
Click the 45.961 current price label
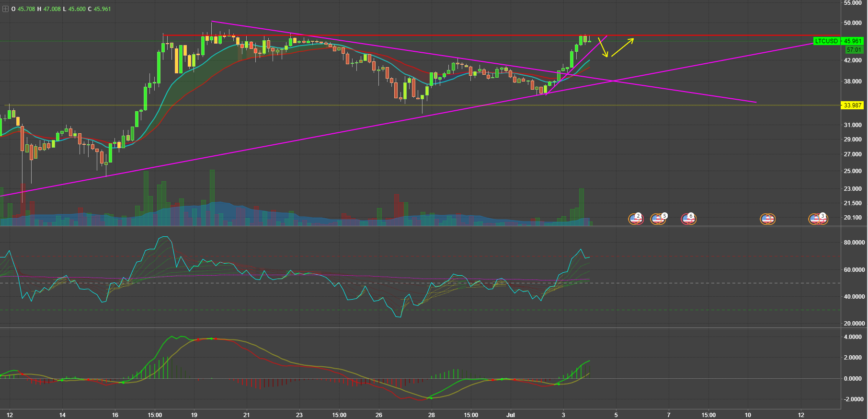click(853, 41)
